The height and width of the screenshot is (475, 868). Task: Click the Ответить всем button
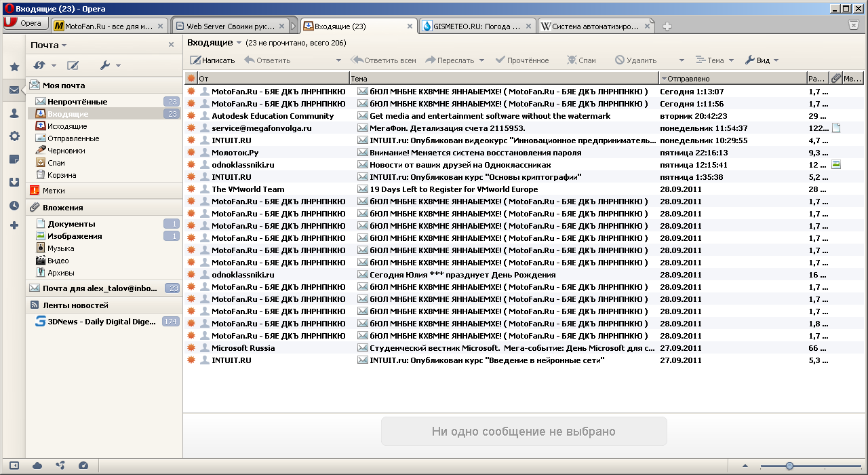click(x=383, y=60)
